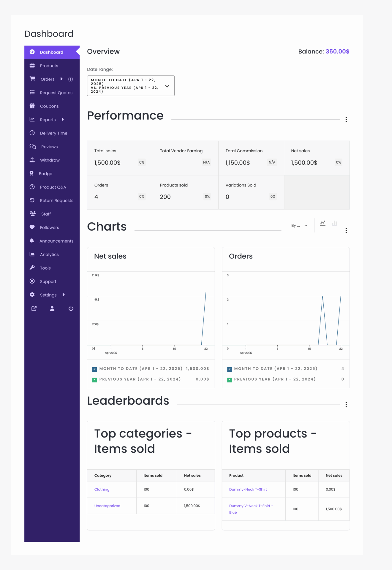
Task: Click the Coupons gift icon
Action: point(32,106)
